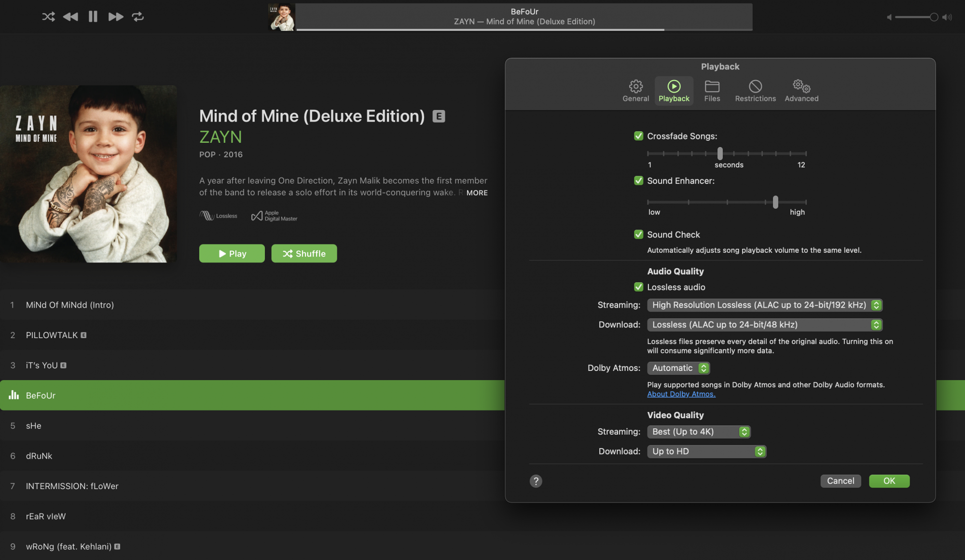The width and height of the screenshot is (965, 560).
Task: Go to the previous track
Action: (70, 17)
